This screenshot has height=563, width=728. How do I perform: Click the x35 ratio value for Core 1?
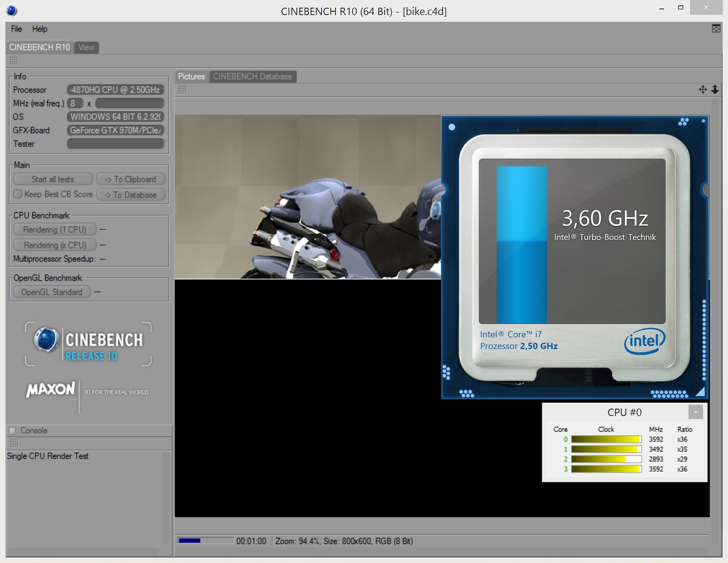(682, 449)
